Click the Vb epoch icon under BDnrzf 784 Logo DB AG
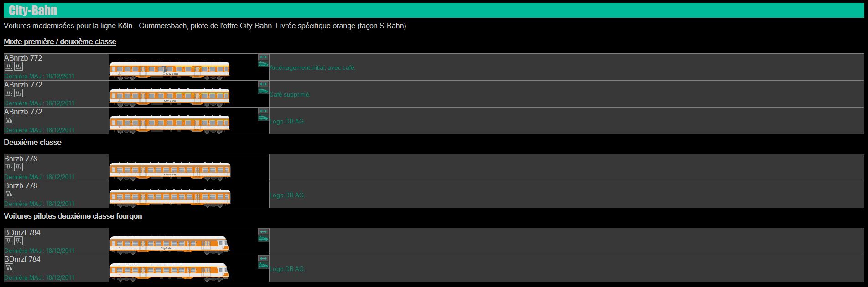Screen dimensions: 868x287 coord(9,268)
